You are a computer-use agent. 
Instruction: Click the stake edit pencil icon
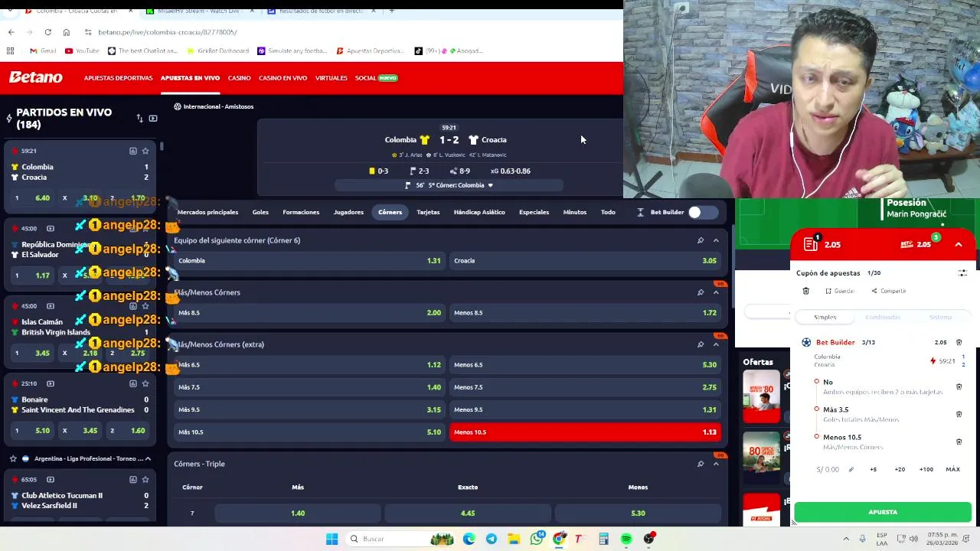click(x=851, y=469)
